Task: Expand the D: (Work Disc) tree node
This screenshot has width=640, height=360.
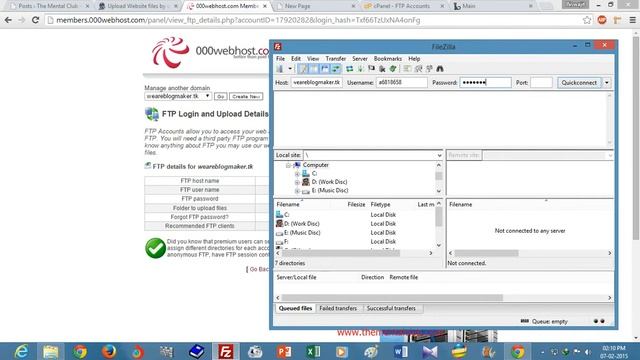Action: pos(297,182)
